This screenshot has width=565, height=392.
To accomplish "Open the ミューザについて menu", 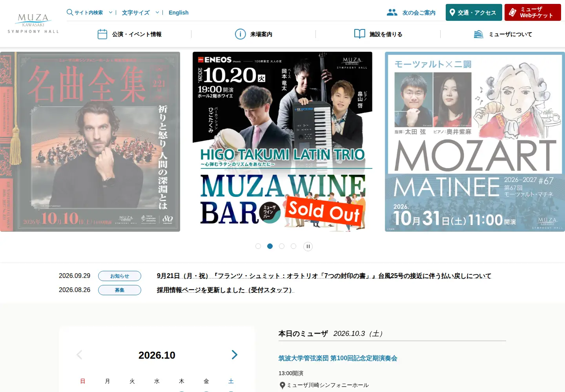I will pos(510,34).
